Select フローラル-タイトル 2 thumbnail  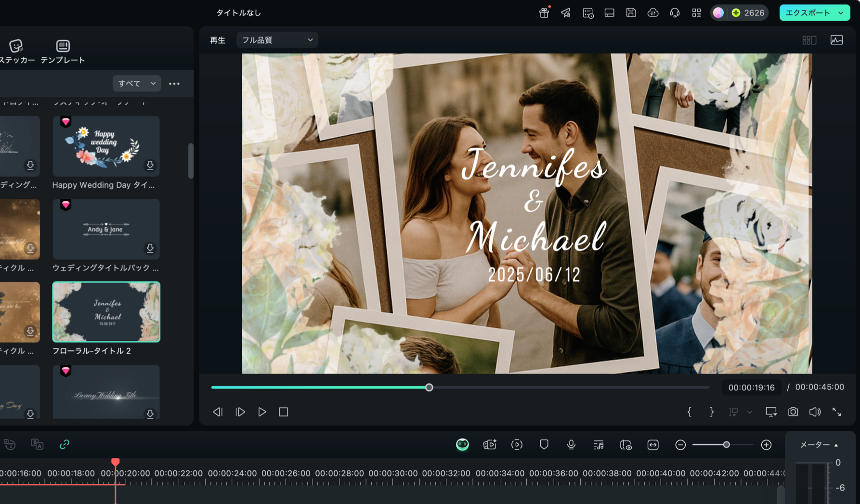(x=106, y=312)
